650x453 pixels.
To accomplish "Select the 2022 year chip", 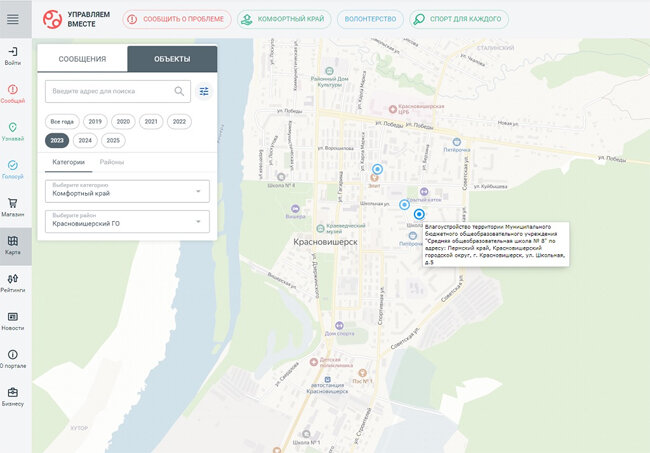I will 179,121.
